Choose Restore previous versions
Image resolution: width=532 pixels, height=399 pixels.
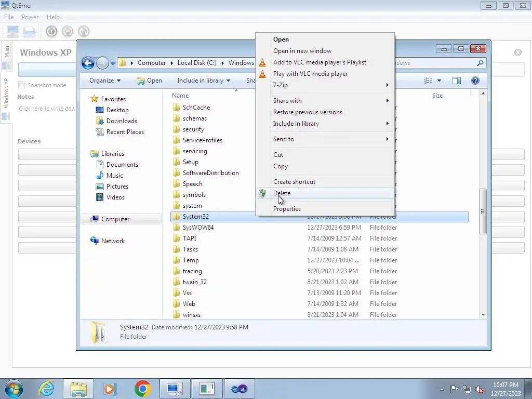coord(308,112)
